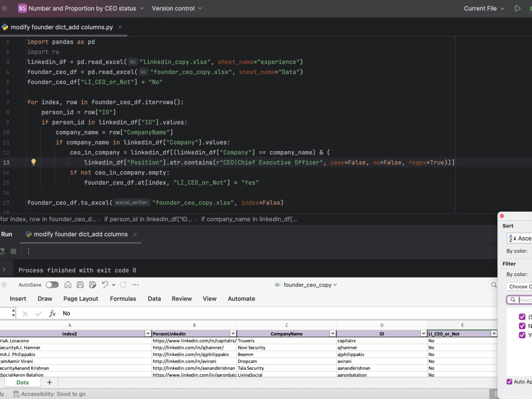Switch to the Formulas ribbon tab
532x399 pixels.
[x=123, y=298]
